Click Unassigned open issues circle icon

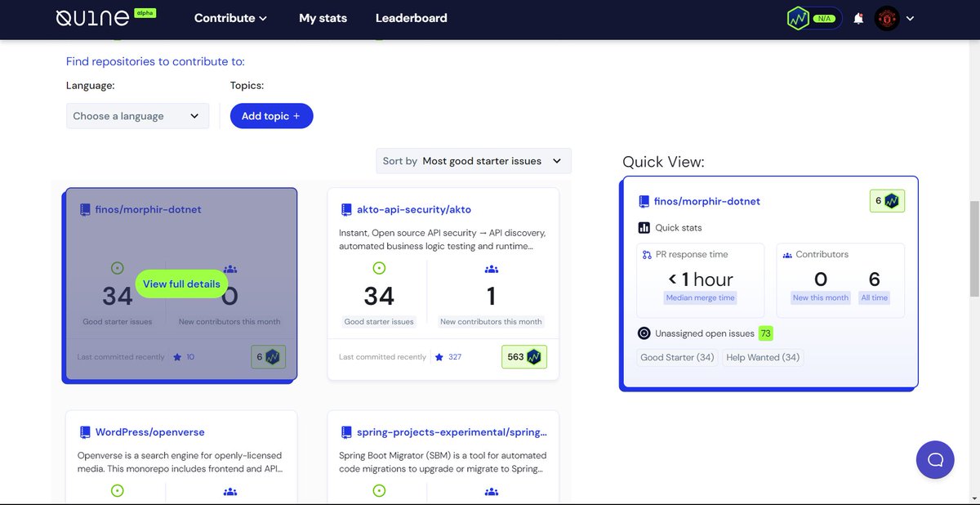tap(644, 333)
